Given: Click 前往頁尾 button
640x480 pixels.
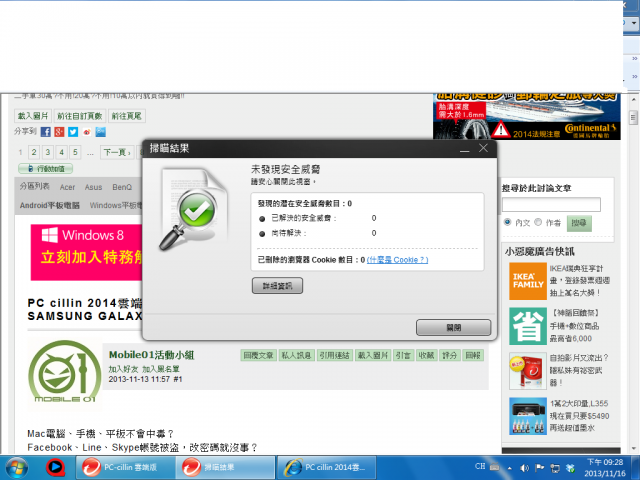Looking at the screenshot, I should tap(127, 116).
